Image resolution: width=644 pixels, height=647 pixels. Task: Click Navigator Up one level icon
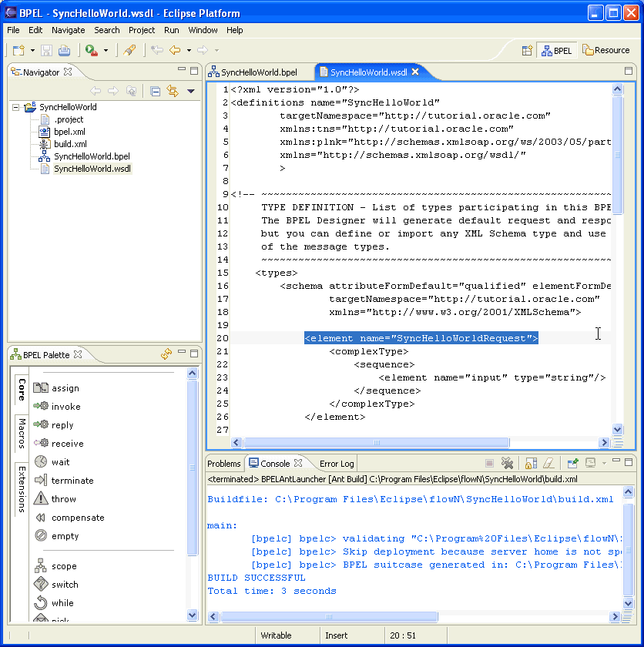pos(131,91)
